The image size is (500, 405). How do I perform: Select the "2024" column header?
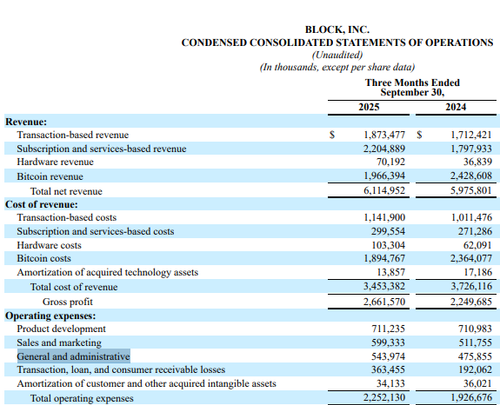click(456, 107)
